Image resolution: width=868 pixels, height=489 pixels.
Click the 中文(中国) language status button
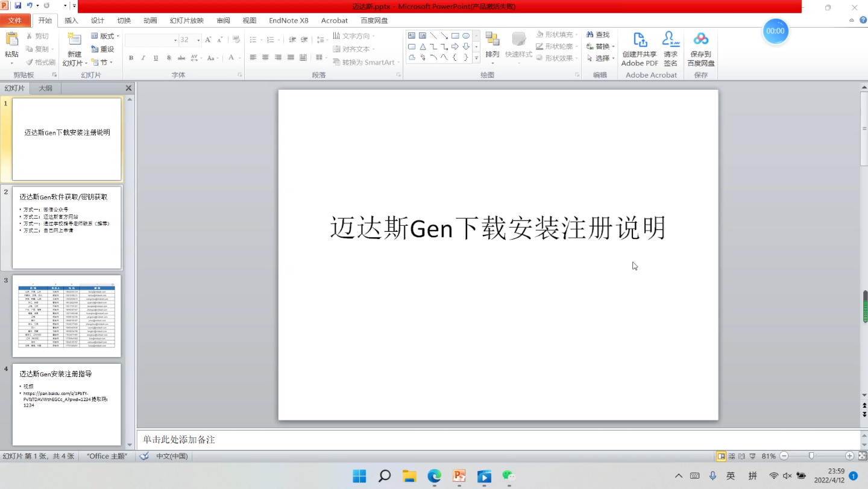coord(172,456)
